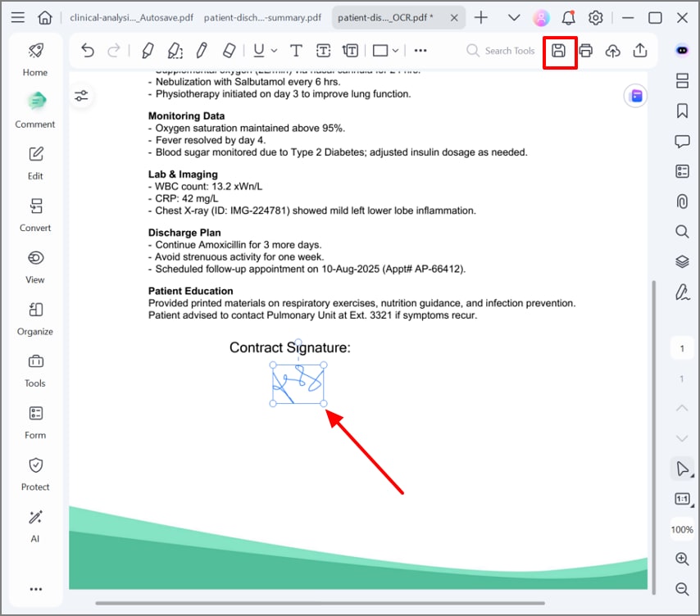Save the PDF with the Save button
This screenshot has width=700, height=616.
(560, 51)
